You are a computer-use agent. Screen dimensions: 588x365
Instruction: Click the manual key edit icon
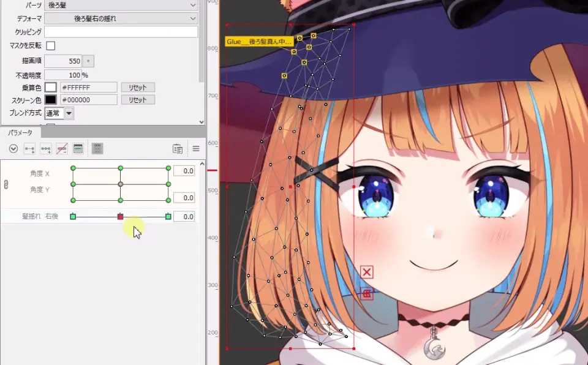coord(78,149)
